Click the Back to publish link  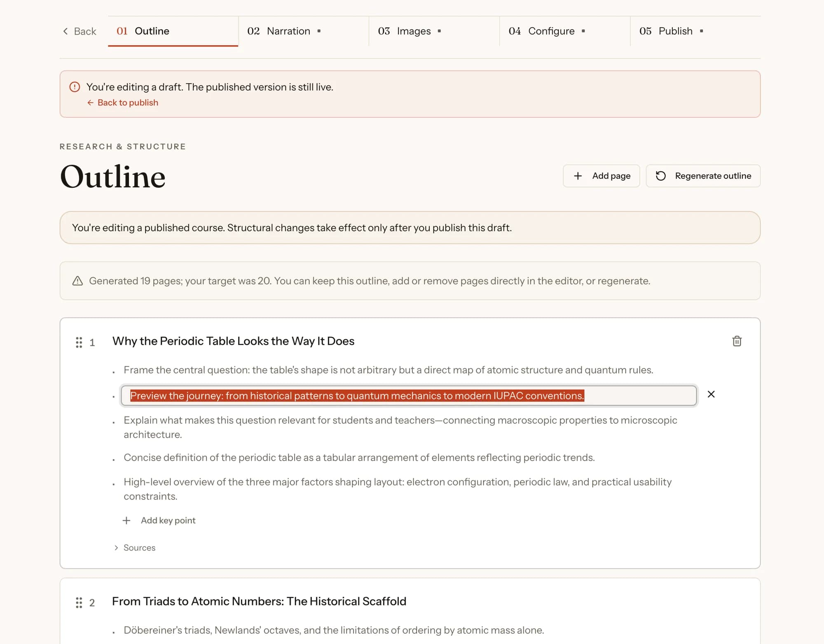click(123, 103)
